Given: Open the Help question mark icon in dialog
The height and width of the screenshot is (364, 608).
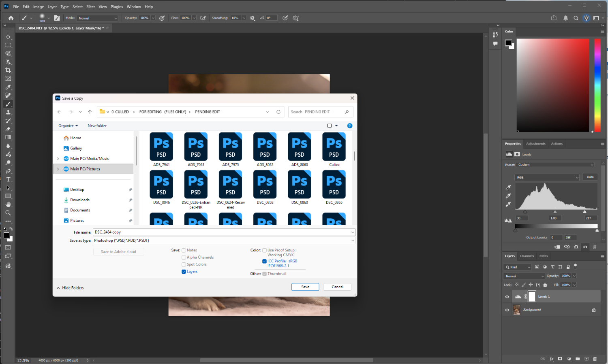Looking at the screenshot, I should (x=350, y=126).
